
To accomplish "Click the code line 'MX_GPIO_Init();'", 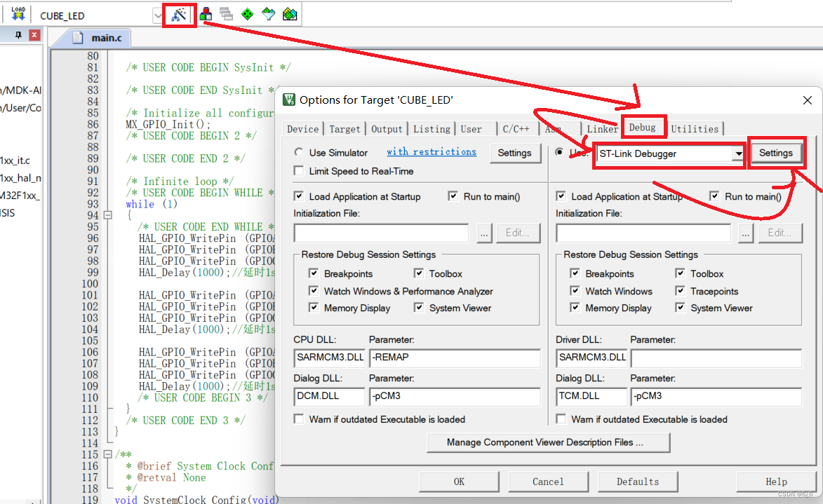I will pyautogui.click(x=168, y=124).
